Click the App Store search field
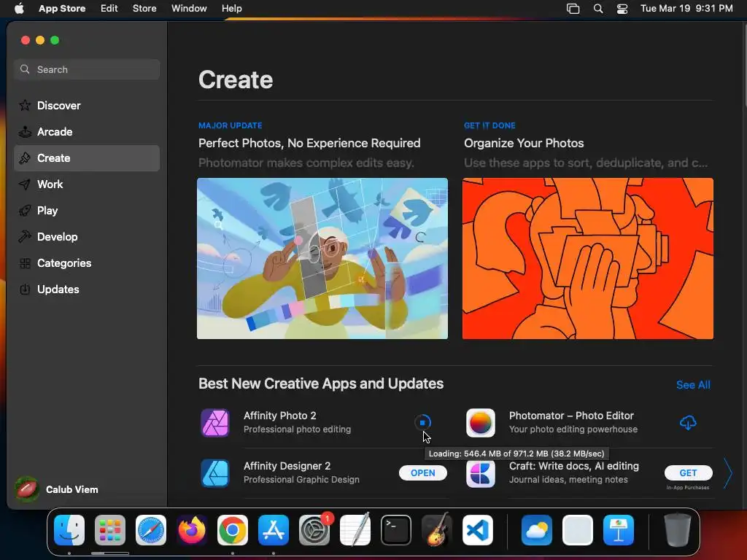Viewport: 747px width, 560px height. [87, 69]
